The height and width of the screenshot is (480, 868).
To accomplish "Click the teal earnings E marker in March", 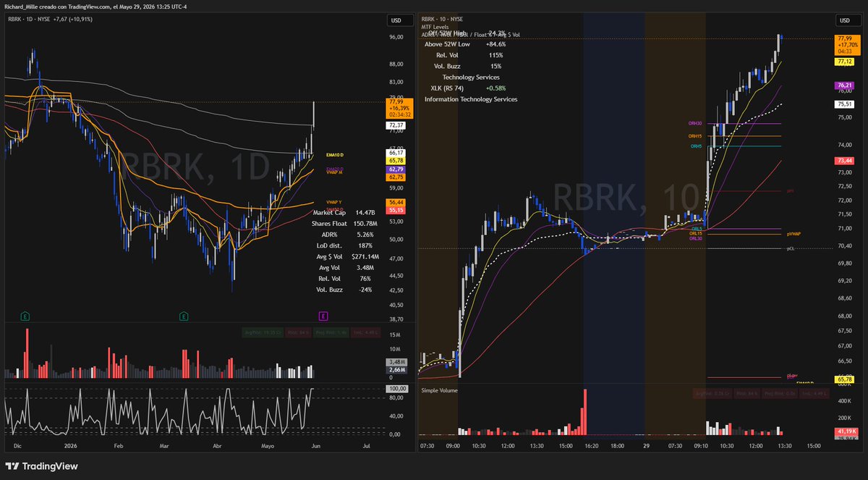I will (184, 316).
